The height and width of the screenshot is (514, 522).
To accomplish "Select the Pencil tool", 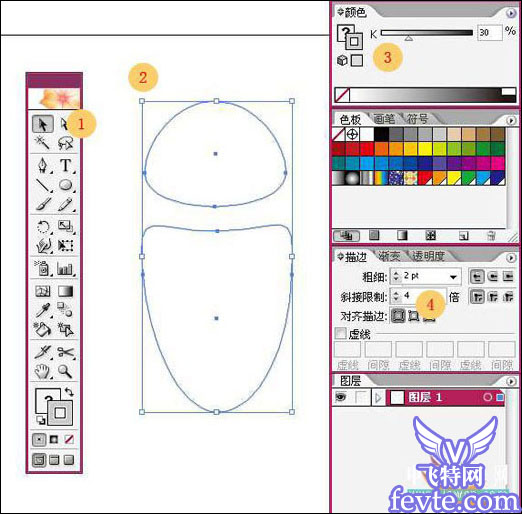I will (x=65, y=204).
